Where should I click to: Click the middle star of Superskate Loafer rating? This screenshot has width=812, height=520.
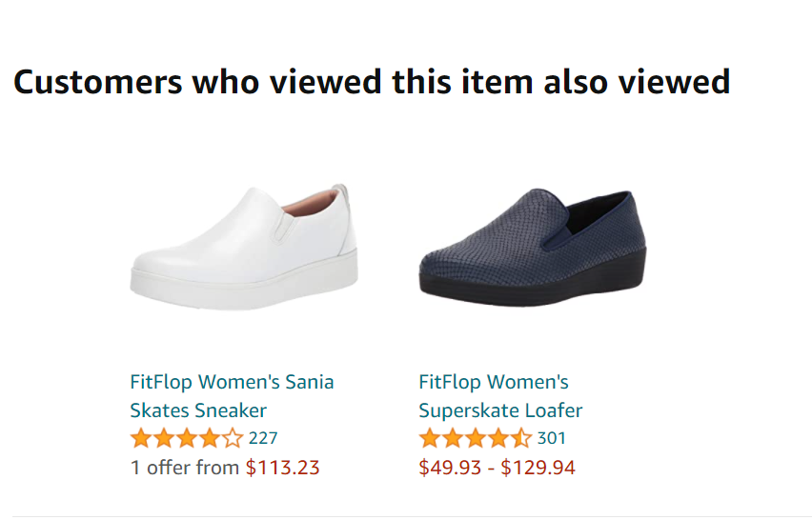(476, 439)
